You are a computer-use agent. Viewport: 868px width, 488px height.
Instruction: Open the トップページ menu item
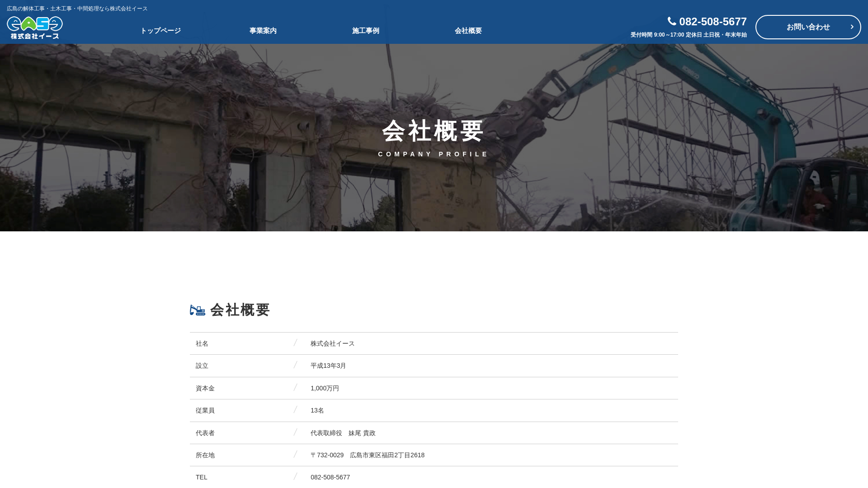point(160,31)
